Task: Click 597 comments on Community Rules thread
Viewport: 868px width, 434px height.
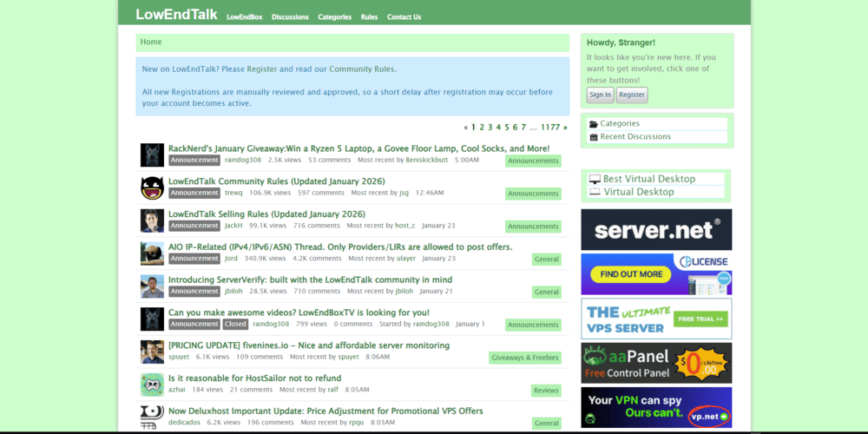Action: [321, 193]
